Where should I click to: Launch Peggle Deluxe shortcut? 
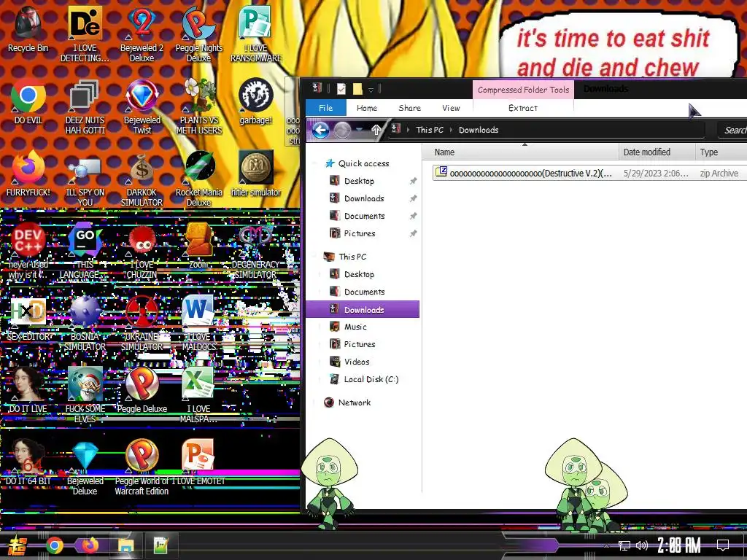tap(142, 391)
